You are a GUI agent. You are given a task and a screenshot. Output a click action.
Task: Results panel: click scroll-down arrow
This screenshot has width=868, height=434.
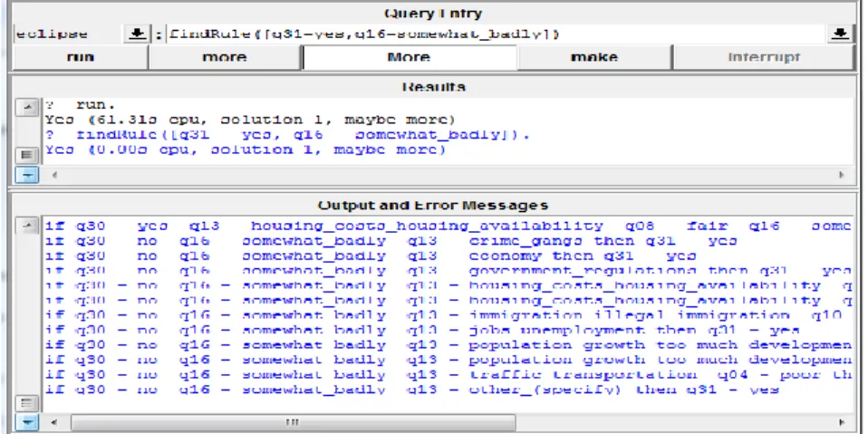coord(26,174)
